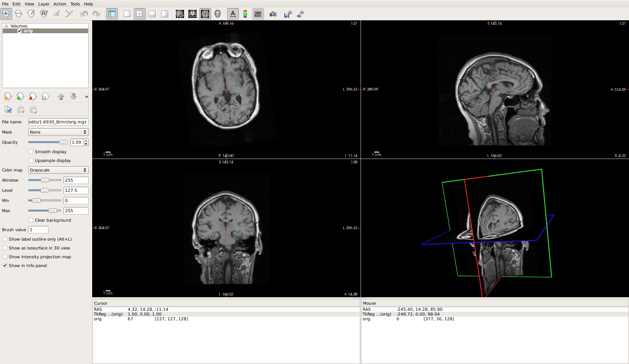This screenshot has width=629, height=364.
Task: Open the Tools menu
Action: pos(75,4)
